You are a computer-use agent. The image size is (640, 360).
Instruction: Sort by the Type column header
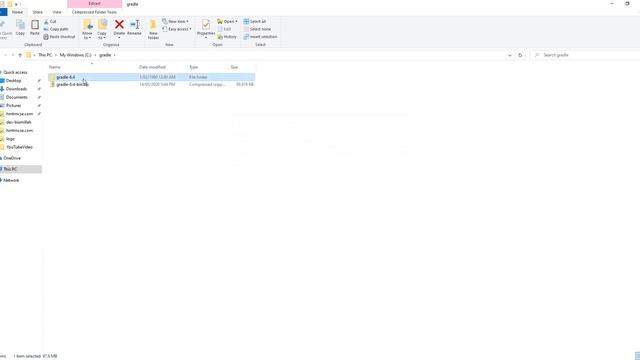(193, 67)
